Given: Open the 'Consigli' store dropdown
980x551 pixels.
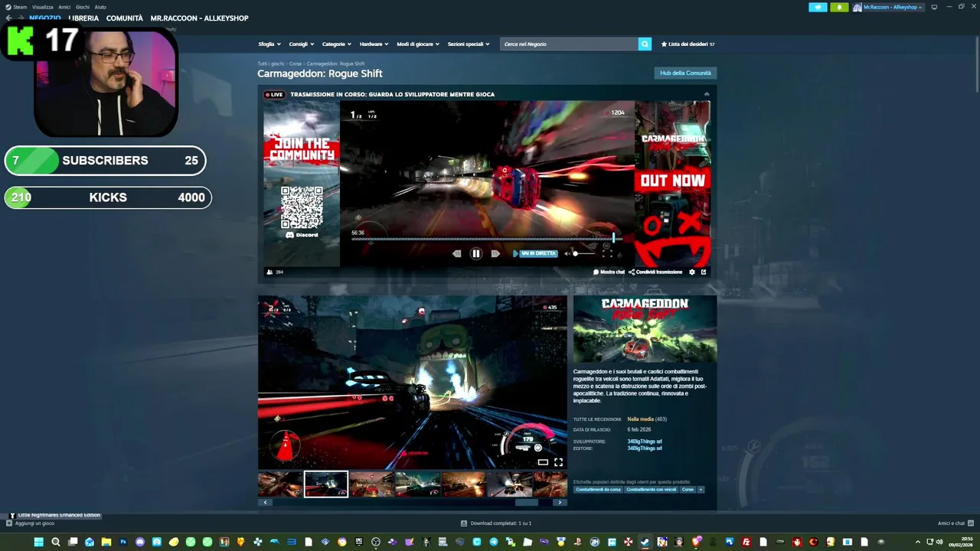Looking at the screenshot, I should [x=302, y=44].
